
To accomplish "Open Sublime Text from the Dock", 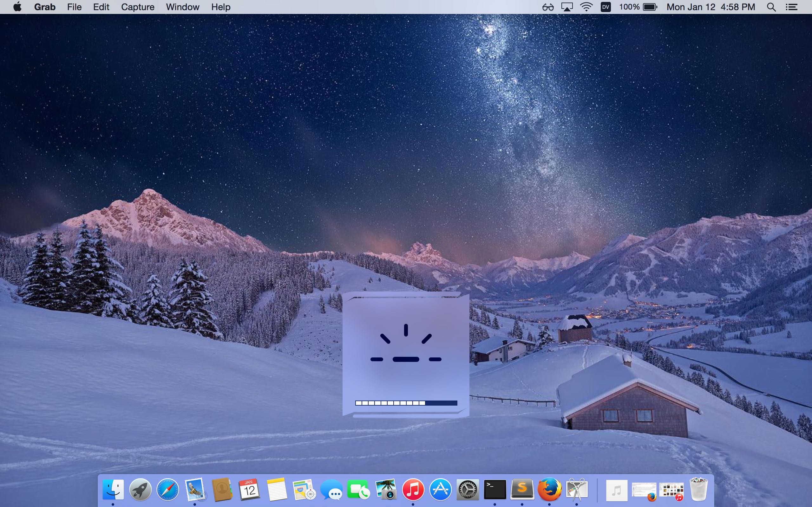I will 522,490.
